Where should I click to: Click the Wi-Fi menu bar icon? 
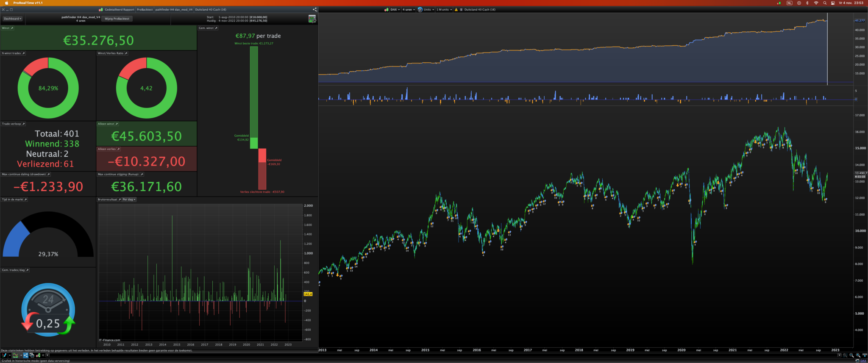tap(816, 3)
